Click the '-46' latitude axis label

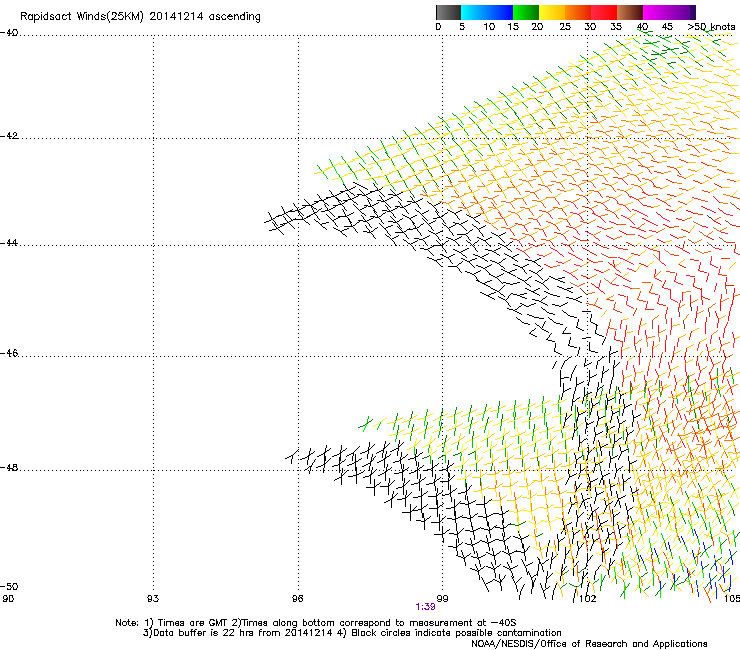9,354
